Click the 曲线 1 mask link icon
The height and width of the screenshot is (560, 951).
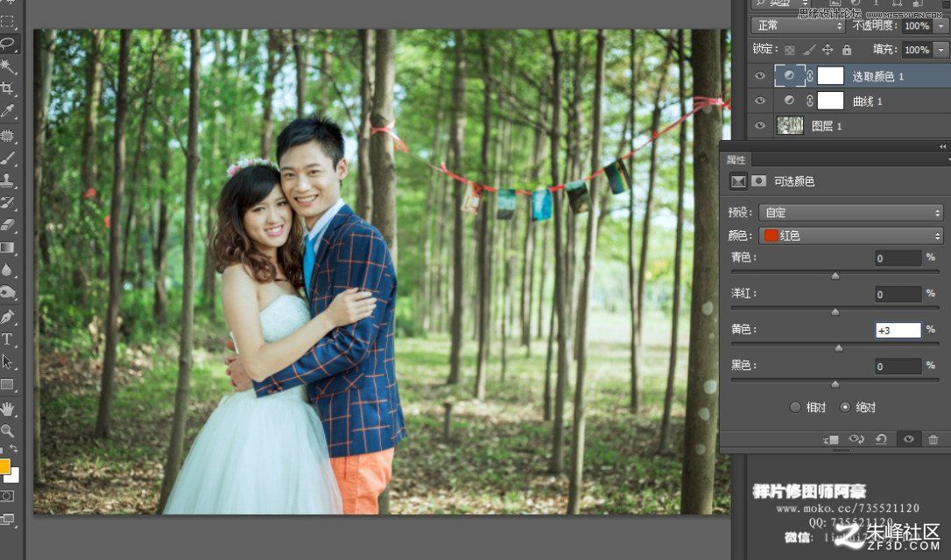pos(810,101)
